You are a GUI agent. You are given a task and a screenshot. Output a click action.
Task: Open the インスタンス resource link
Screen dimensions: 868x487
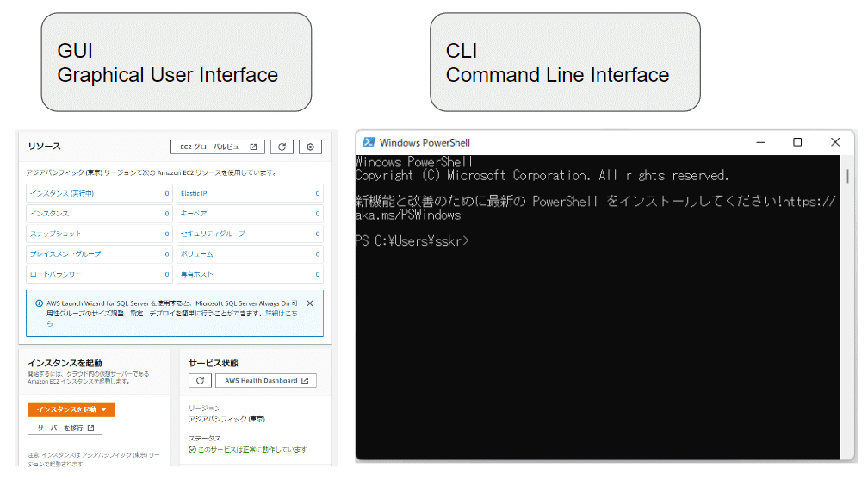[x=49, y=213]
